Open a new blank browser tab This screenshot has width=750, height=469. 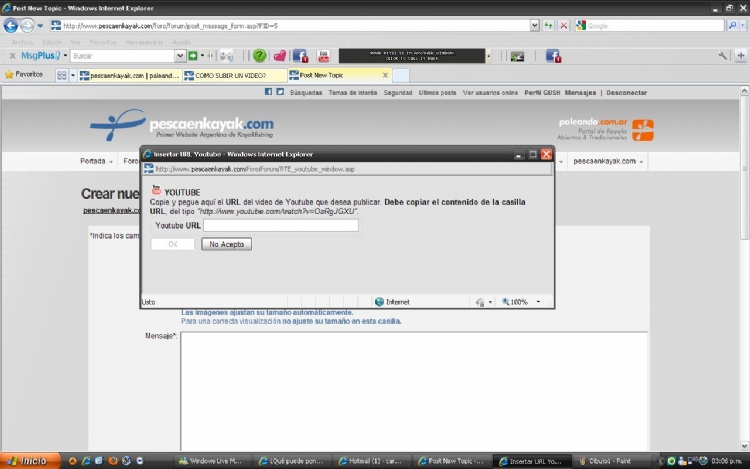pyautogui.click(x=401, y=75)
